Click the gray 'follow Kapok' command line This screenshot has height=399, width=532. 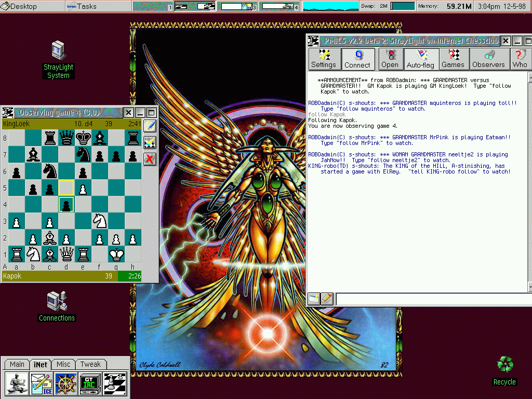(x=327, y=115)
